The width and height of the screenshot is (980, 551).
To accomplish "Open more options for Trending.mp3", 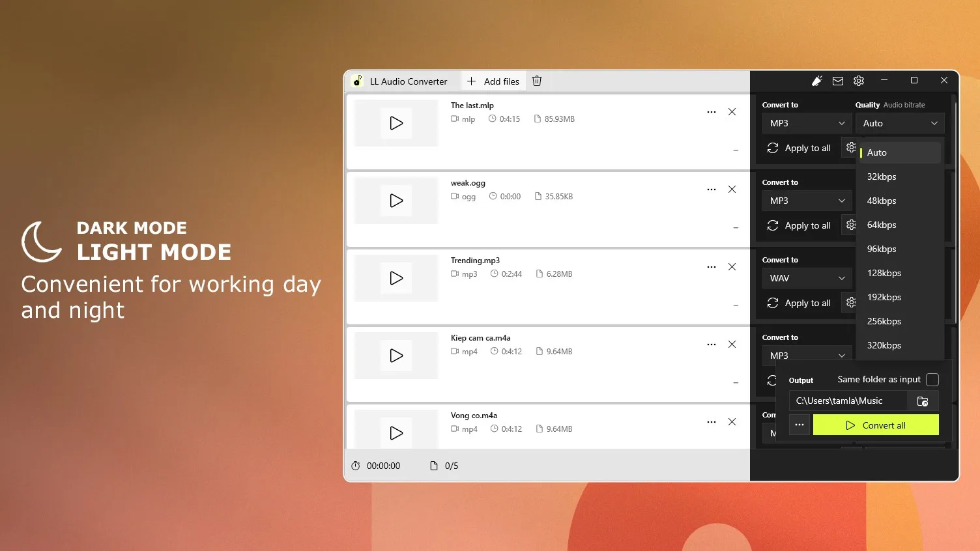I will click(x=712, y=267).
